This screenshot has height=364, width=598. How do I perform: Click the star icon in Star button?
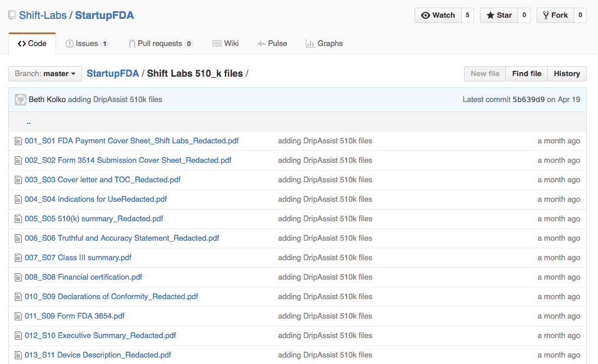491,15
